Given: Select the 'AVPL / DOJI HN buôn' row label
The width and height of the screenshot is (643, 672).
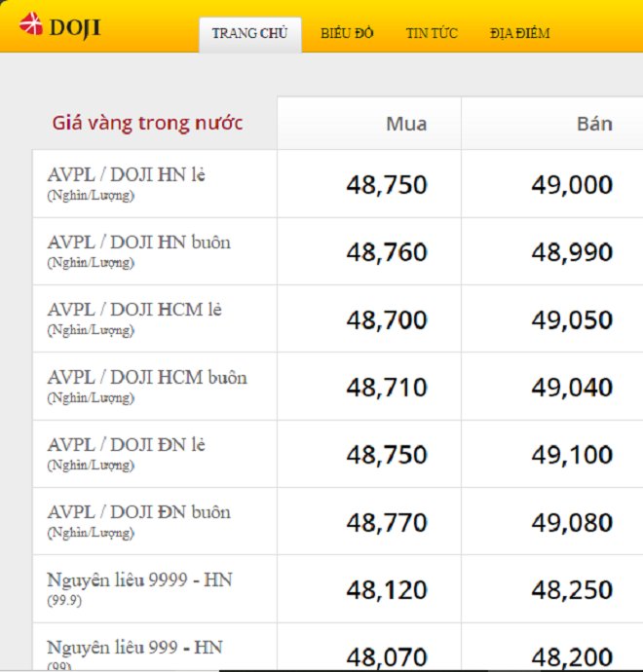Looking at the screenshot, I should [139, 243].
